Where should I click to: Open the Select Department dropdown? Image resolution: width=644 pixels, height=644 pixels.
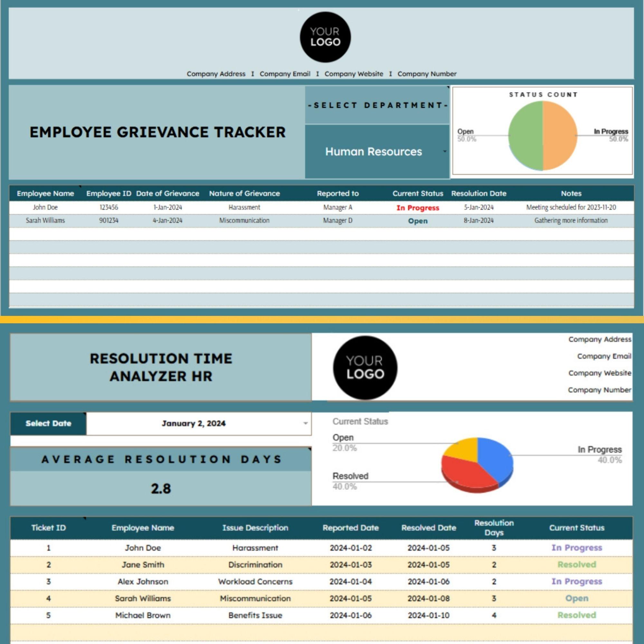[378, 105]
